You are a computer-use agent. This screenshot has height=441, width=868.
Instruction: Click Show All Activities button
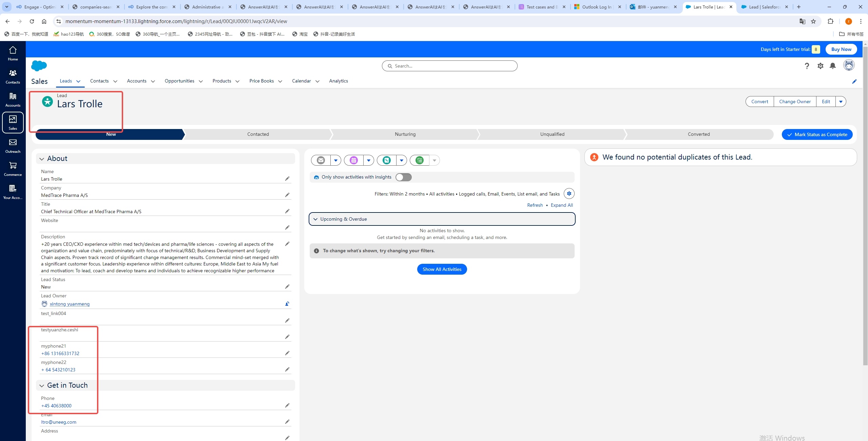click(442, 269)
